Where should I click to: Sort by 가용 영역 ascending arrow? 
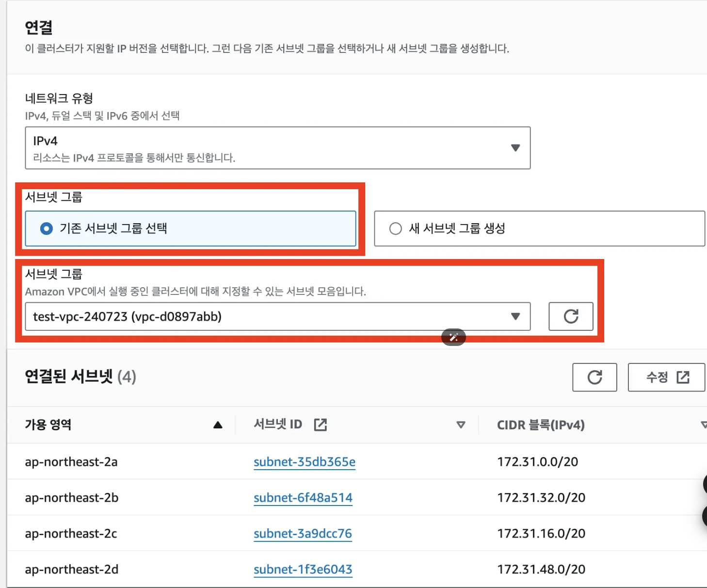(218, 425)
